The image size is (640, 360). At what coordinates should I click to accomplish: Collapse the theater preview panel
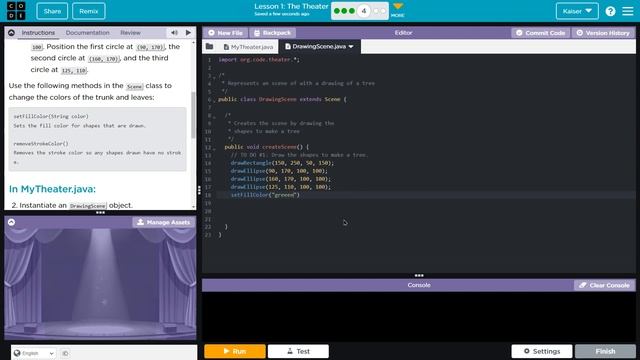tap(11, 222)
